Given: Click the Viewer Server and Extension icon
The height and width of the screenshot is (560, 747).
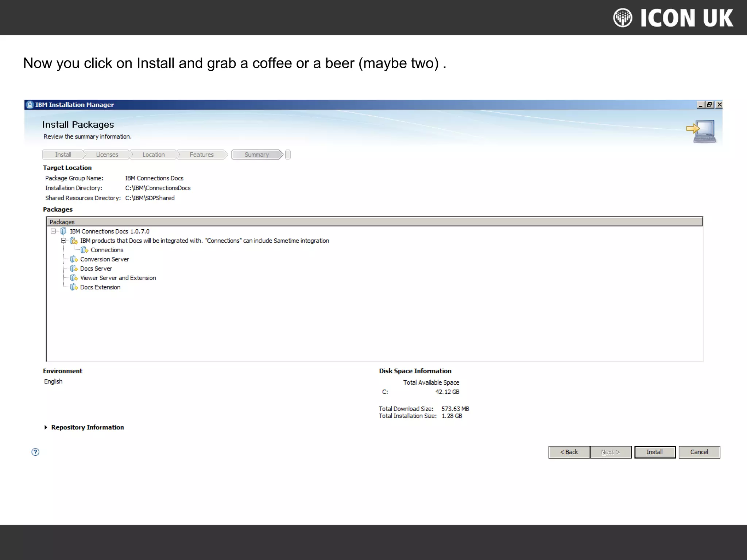Looking at the screenshot, I should (74, 278).
